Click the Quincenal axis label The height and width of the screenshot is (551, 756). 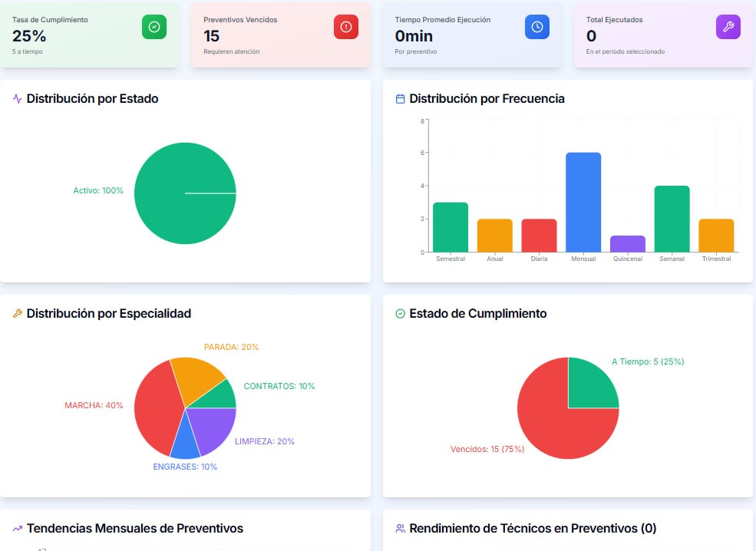628,259
